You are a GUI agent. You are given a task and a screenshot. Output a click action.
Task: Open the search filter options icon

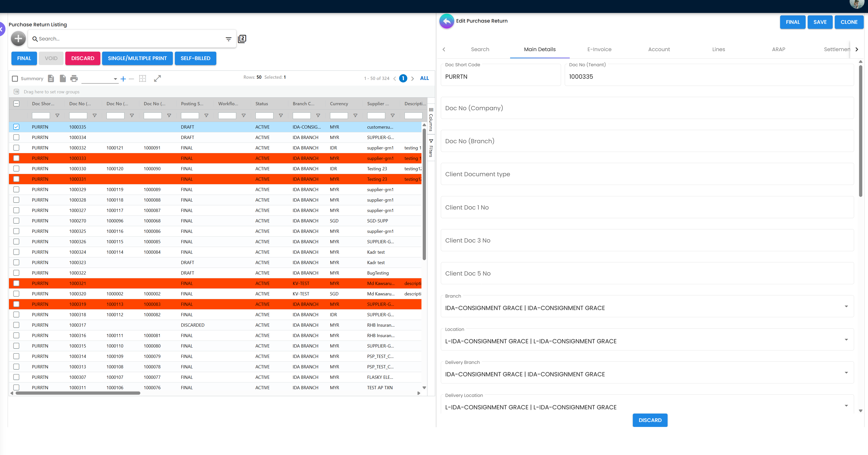pos(228,39)
